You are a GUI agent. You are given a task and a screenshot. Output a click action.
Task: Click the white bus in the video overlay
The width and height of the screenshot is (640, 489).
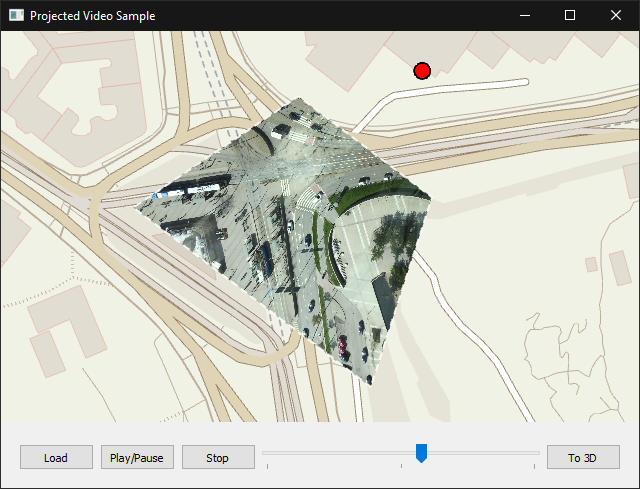[x=190, y=191]
